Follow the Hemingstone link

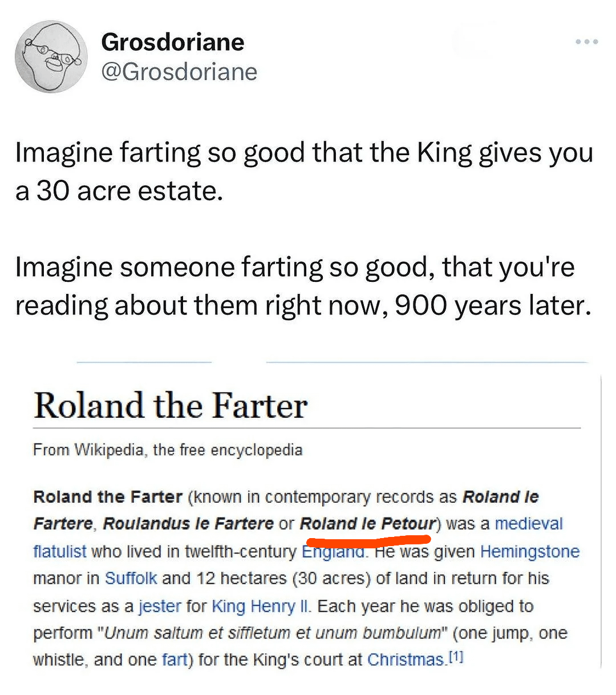530,551
